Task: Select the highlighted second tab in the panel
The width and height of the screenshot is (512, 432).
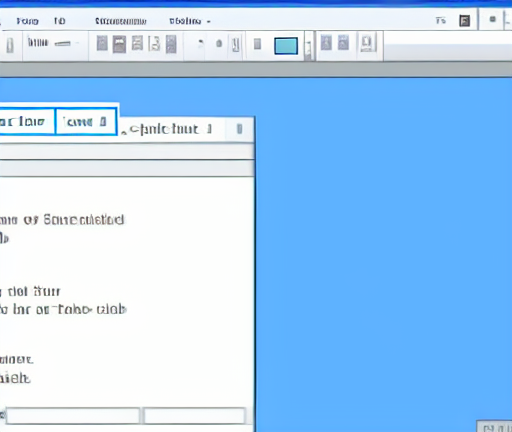Action: [x=86, y=122]
